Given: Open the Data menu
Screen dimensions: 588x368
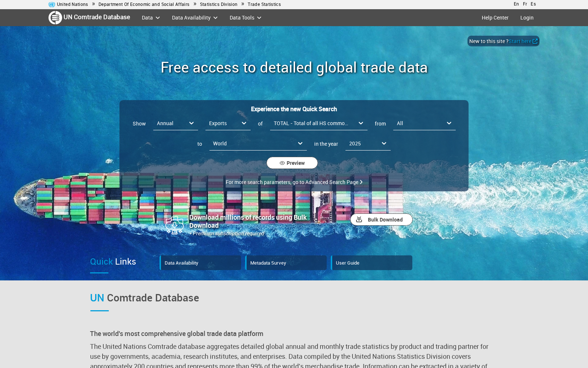Looking at the screenshot, I should [151, 18].
